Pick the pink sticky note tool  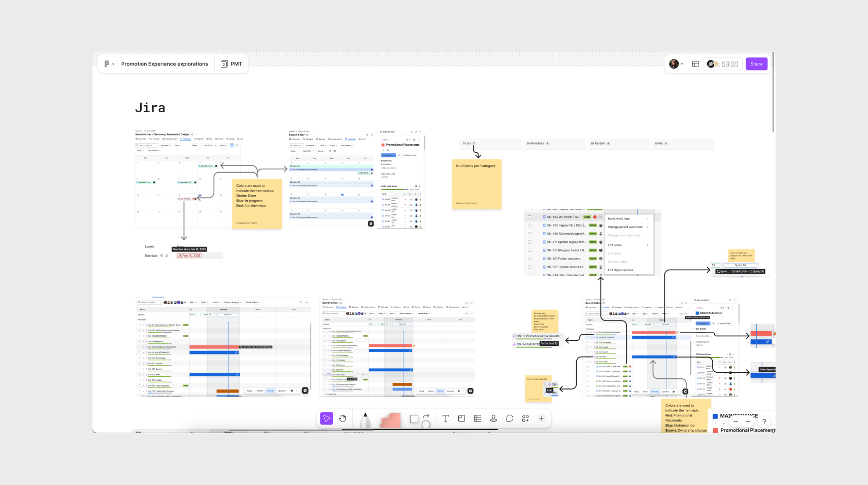click(x=390, y=420)
